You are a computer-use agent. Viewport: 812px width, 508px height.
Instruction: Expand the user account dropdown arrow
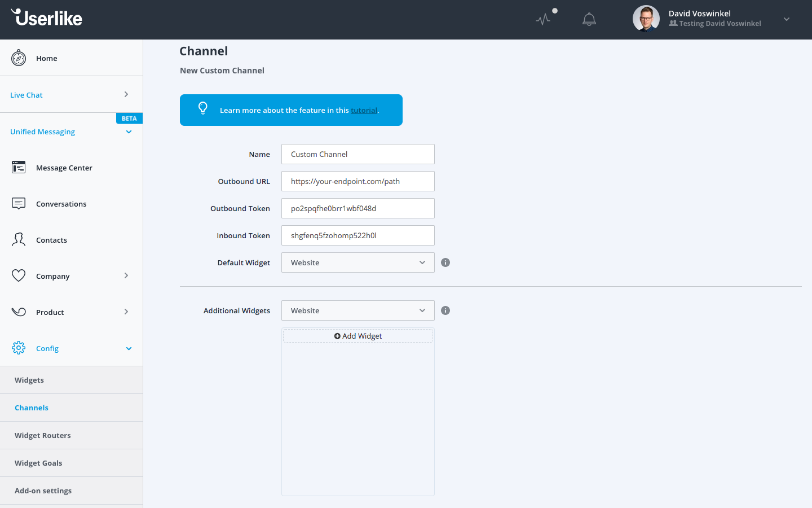[787, 19]
